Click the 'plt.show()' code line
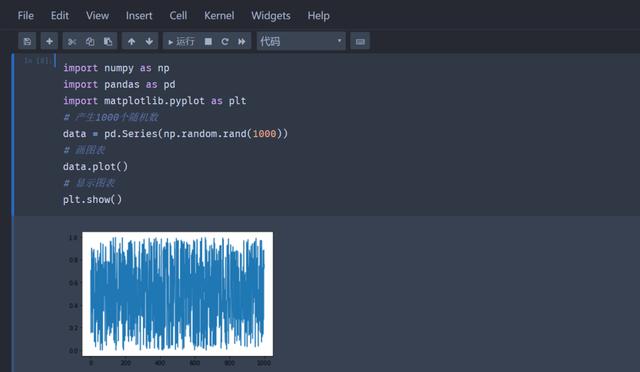The image size is (640, 372). [93, 199]
